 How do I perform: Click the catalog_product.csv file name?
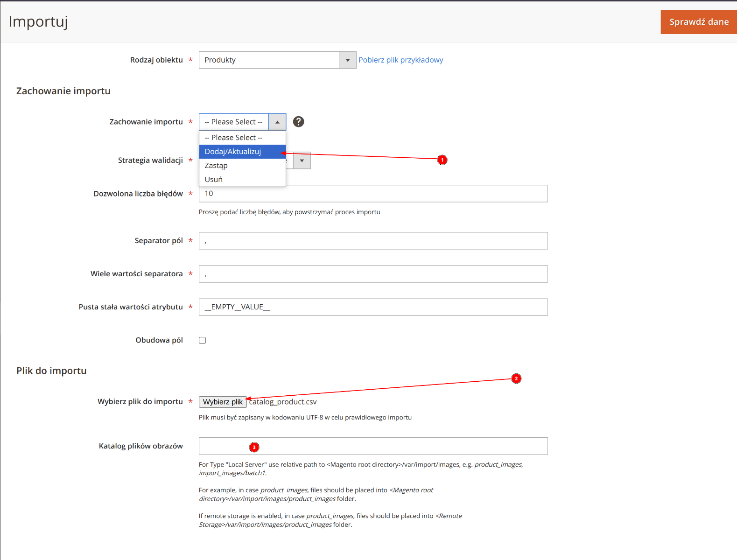283,402
